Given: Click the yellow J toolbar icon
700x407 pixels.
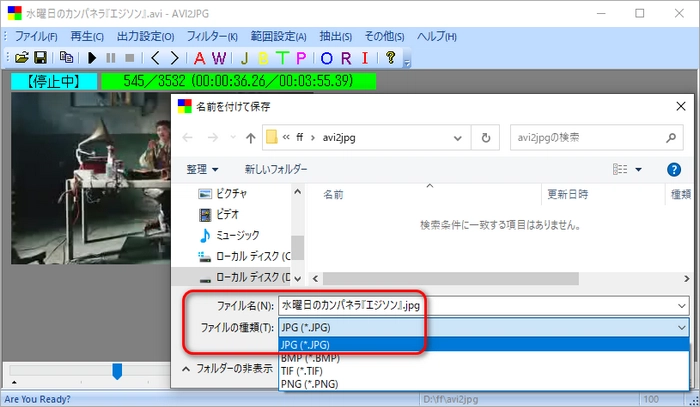Looking at the screenshot, I should coord(244,58).
